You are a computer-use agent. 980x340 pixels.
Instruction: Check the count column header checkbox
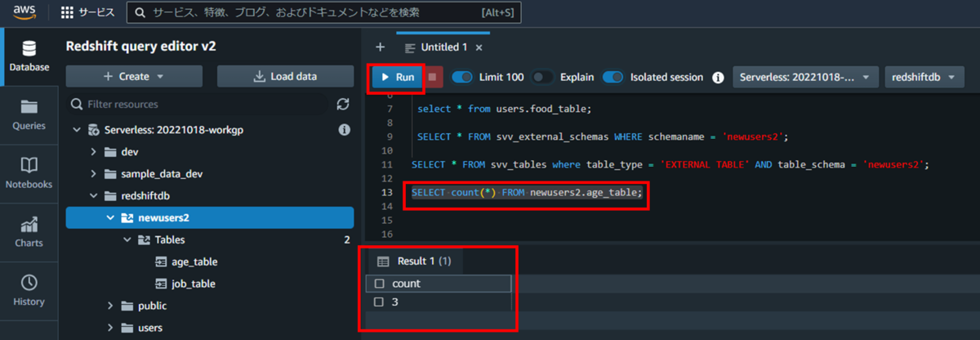point(377,284)
